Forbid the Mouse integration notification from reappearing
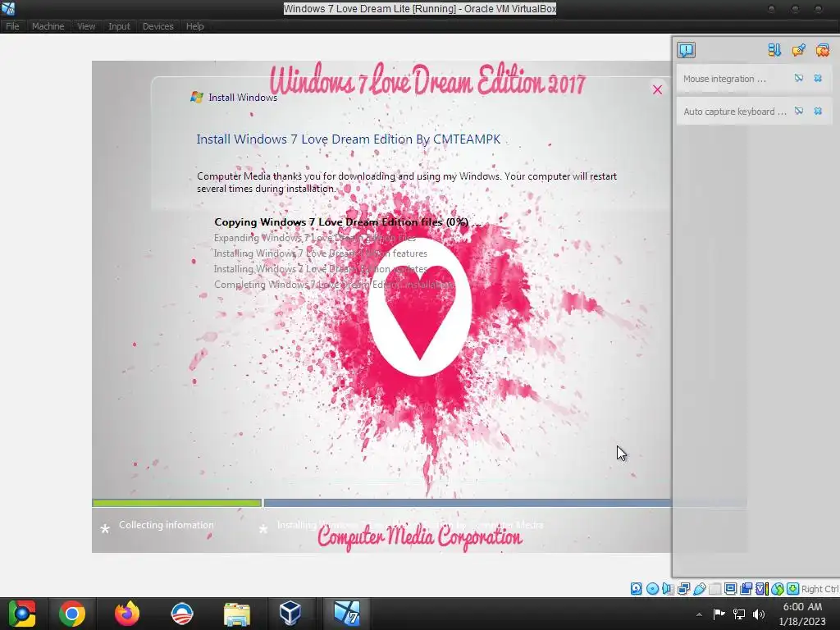The height and width of the screenshot is (630, 840). coord(799,78)
